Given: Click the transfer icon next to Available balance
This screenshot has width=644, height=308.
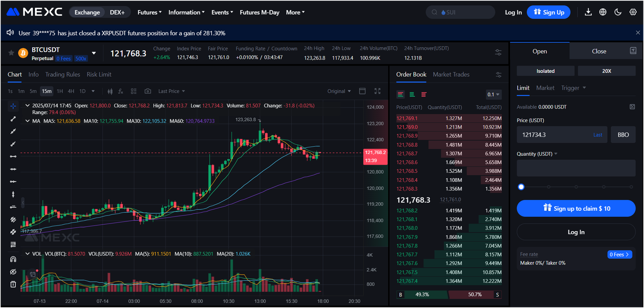Looking at the screenshot, I should pyautogui.click(x=632, y=107).
